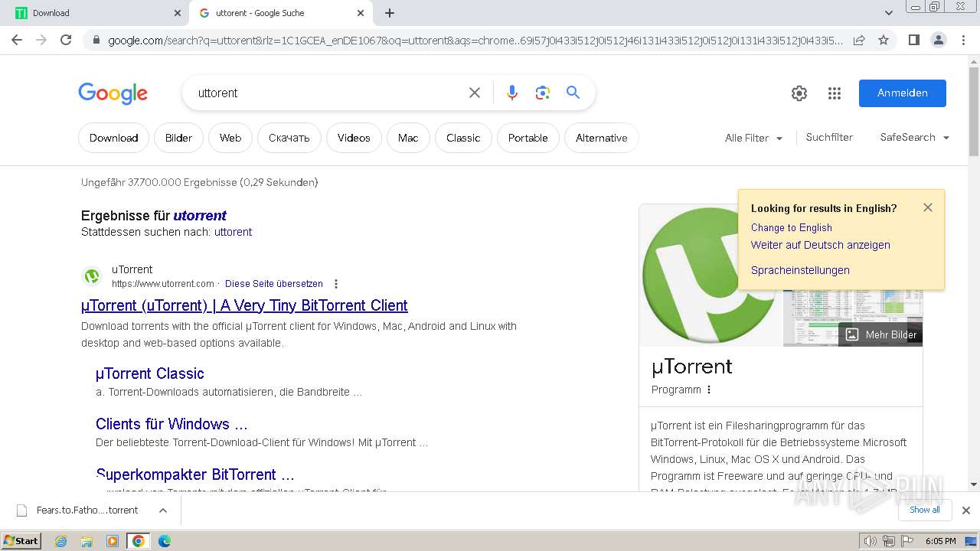The width and height of the screenshot is (980, 551).
Task: Choose Change to English
Action: click(791, 228)
